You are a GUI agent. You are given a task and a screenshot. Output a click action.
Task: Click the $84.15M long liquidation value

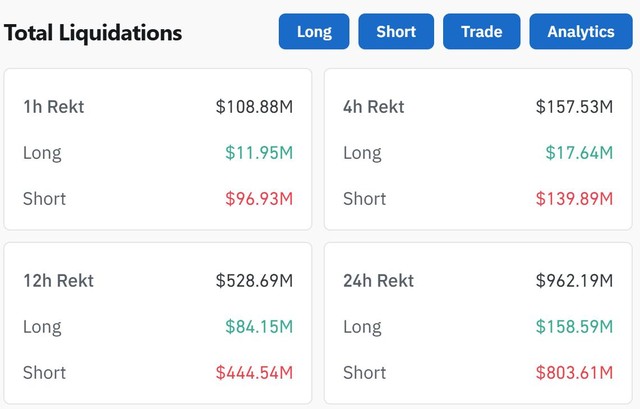(x=259, y=327)
